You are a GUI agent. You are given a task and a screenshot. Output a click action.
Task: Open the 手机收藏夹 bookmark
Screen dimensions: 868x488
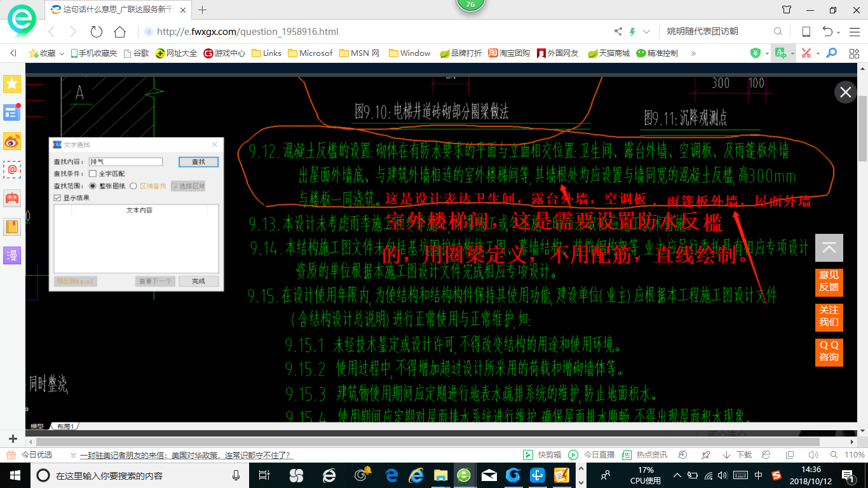click(x=93, y=53)
